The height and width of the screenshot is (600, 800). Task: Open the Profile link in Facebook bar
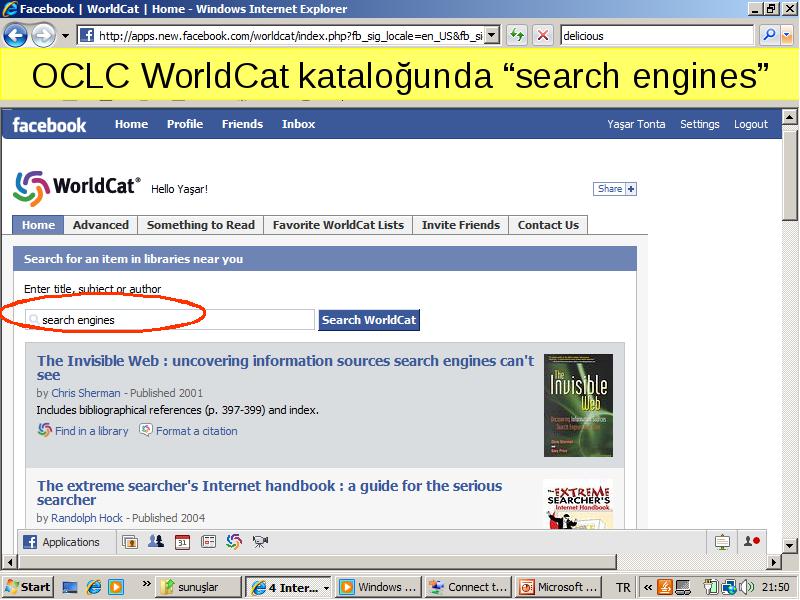(x=185, y=124)
